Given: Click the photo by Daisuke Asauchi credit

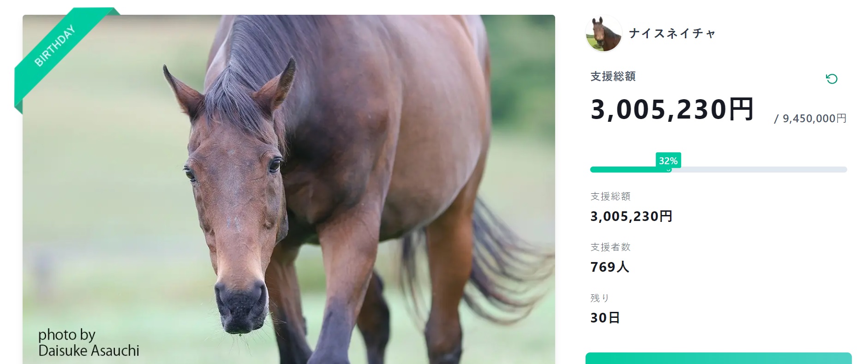Looking at the screenshot, I should (x=89, y=343).
